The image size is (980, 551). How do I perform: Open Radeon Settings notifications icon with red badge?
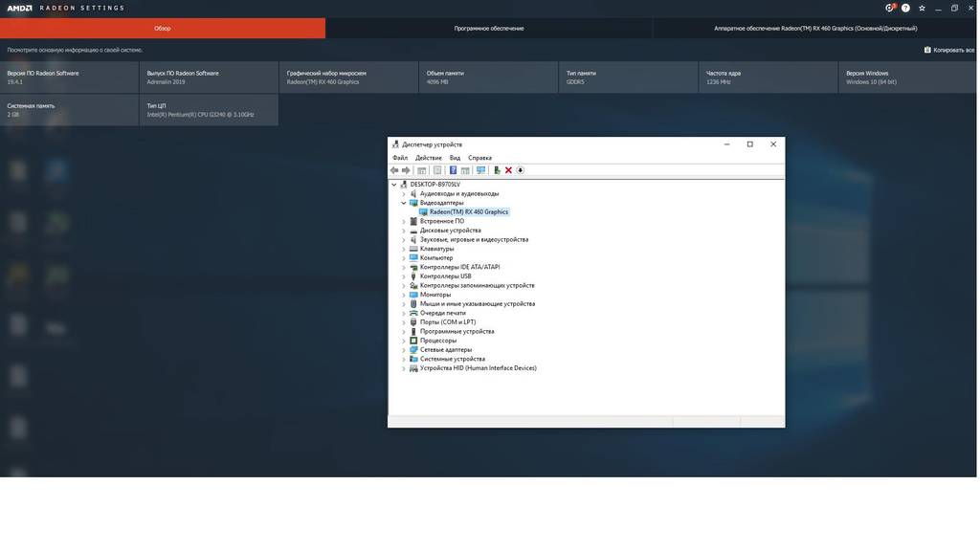890,8
